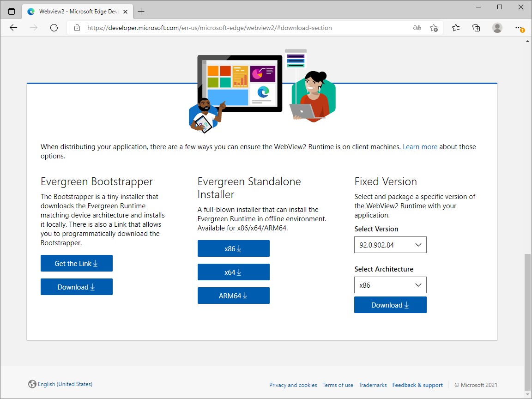The image size is (532, 399).
Task: Navigate back with the back arrow
Action: coord(13,28)
